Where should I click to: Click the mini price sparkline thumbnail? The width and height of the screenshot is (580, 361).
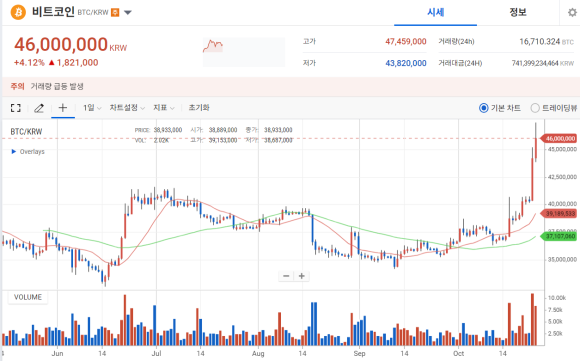point(244,52)
